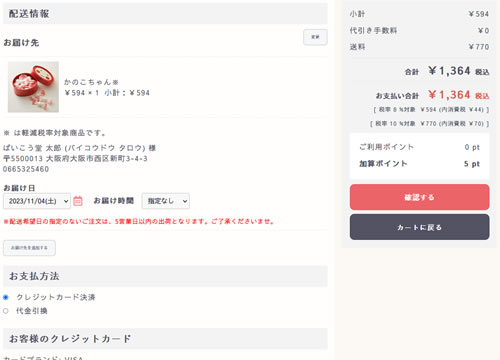
Task: Click the 代引き手数料 ¥0 row
Action: [419, 31]
